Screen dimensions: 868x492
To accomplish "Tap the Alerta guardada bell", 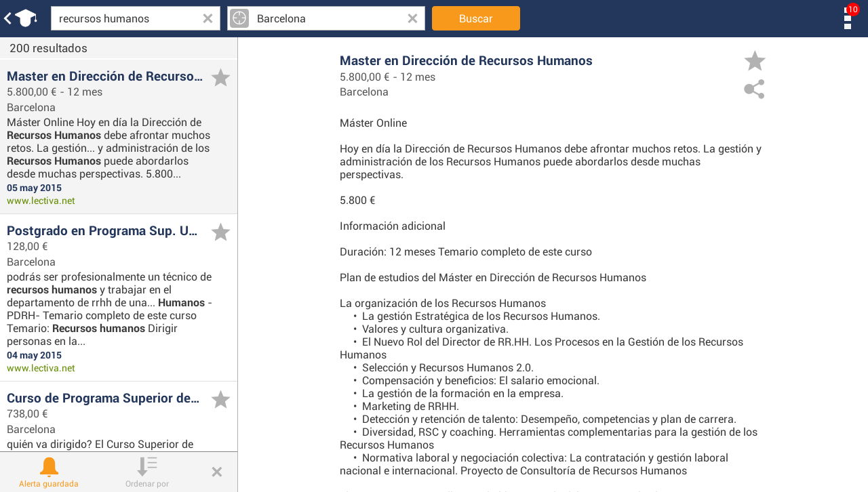I will 49,472.
